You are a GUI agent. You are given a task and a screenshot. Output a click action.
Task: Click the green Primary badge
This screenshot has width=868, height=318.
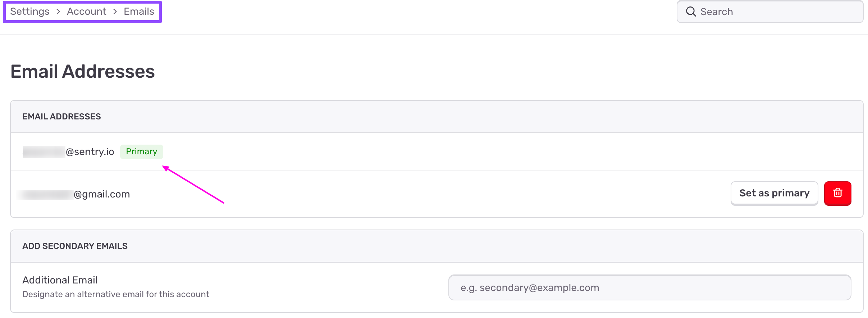141,151
